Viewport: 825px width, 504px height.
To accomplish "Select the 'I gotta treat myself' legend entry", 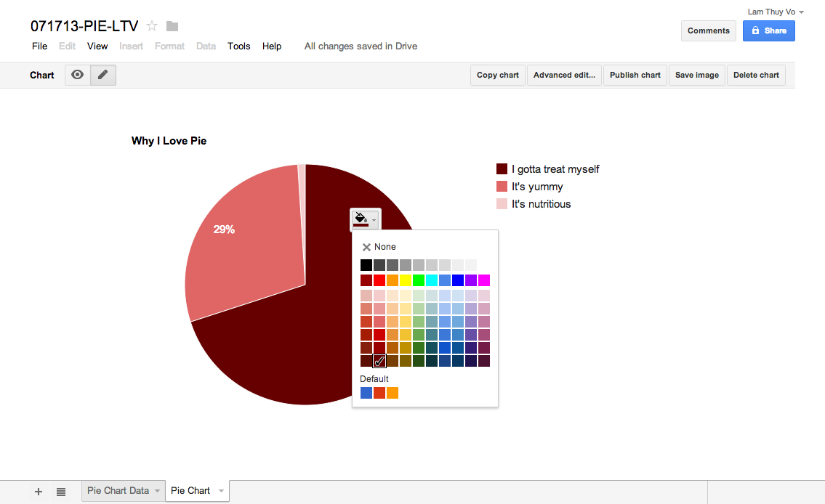I will pyautogui.click(x=548, y=169).
